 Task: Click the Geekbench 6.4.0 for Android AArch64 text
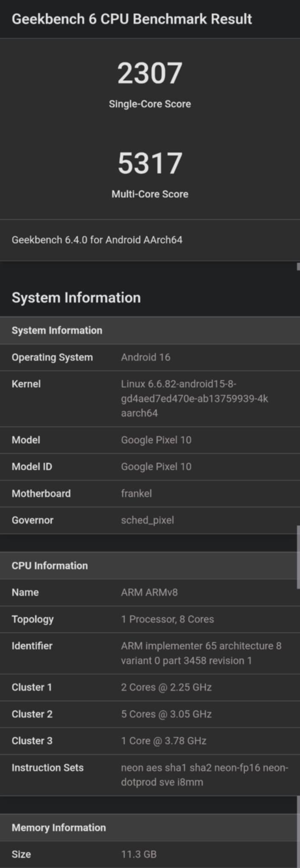pos(97,240)
